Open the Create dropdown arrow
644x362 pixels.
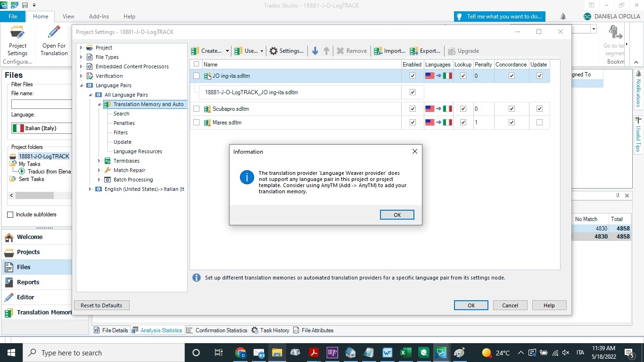coord(227,51)
